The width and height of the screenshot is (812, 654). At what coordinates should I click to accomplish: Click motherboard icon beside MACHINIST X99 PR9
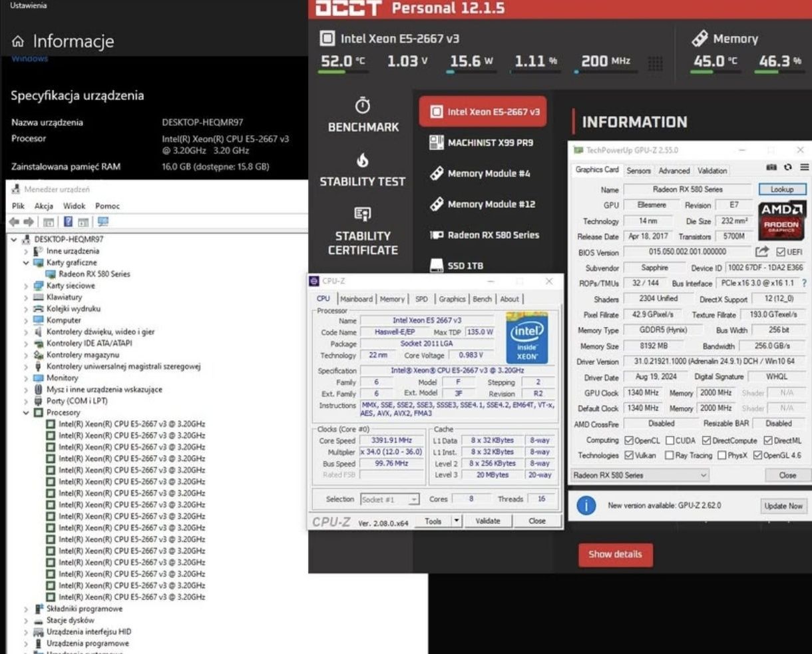[436, 142]
